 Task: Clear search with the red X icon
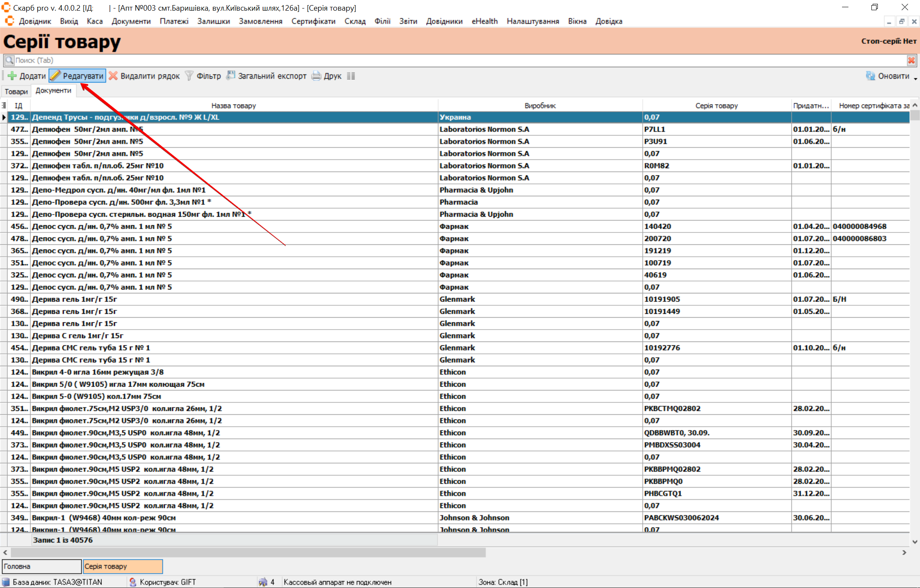(x=911, y=60)
